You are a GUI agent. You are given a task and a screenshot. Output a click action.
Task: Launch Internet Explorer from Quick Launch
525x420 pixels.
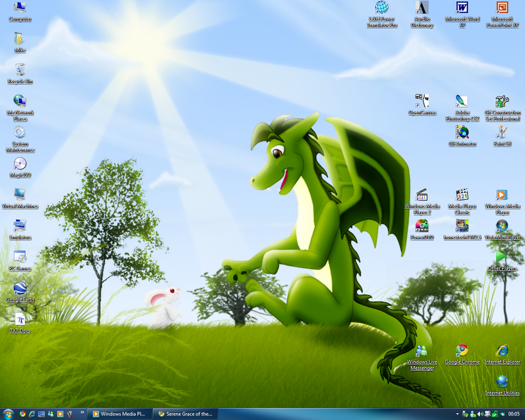coord(32,414)
